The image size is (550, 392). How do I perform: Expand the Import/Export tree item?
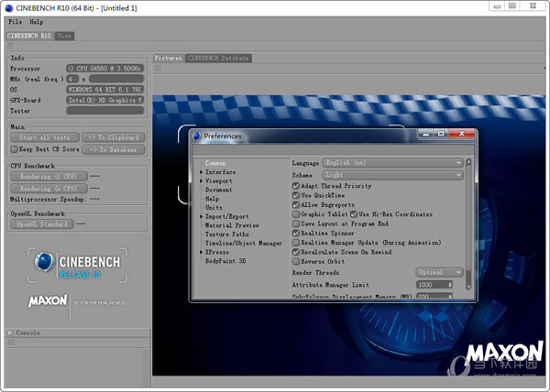202,216
